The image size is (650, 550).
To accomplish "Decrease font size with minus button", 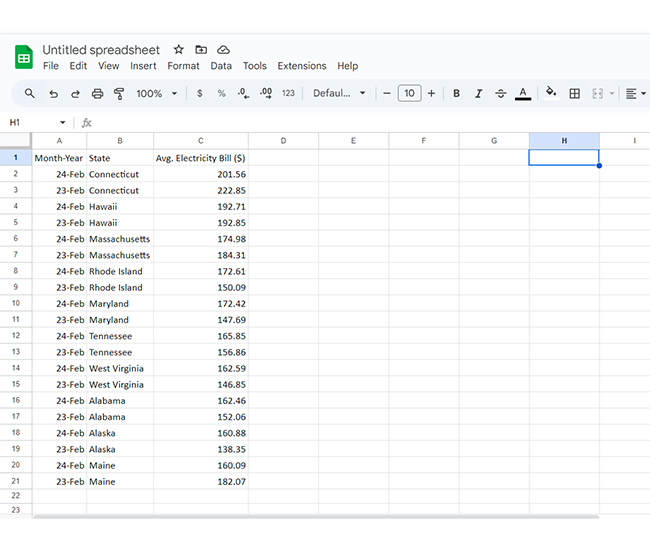I will (x=387, y=94).
